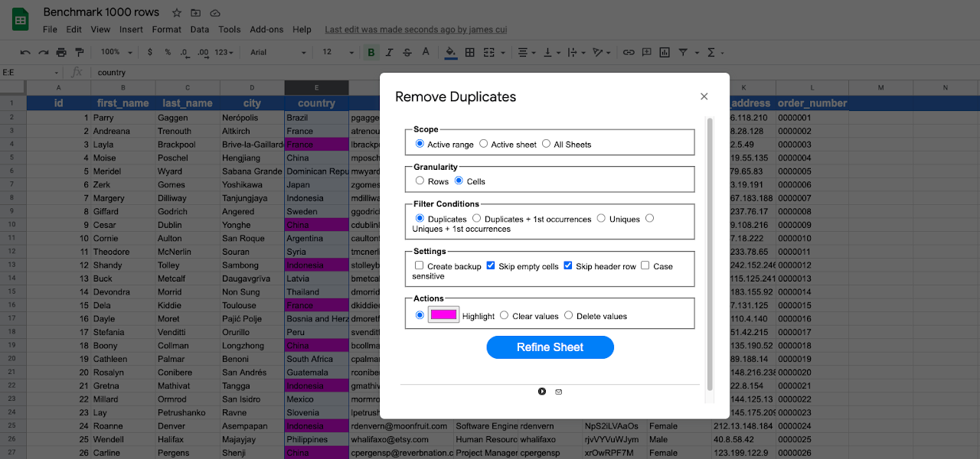Click the Insert comment icon
This screenshot has height=459, width=980.
coord(647,52)
